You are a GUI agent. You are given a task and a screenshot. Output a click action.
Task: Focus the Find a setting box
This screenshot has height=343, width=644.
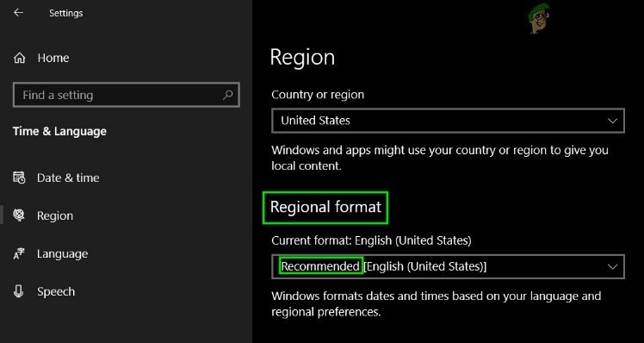126,95
